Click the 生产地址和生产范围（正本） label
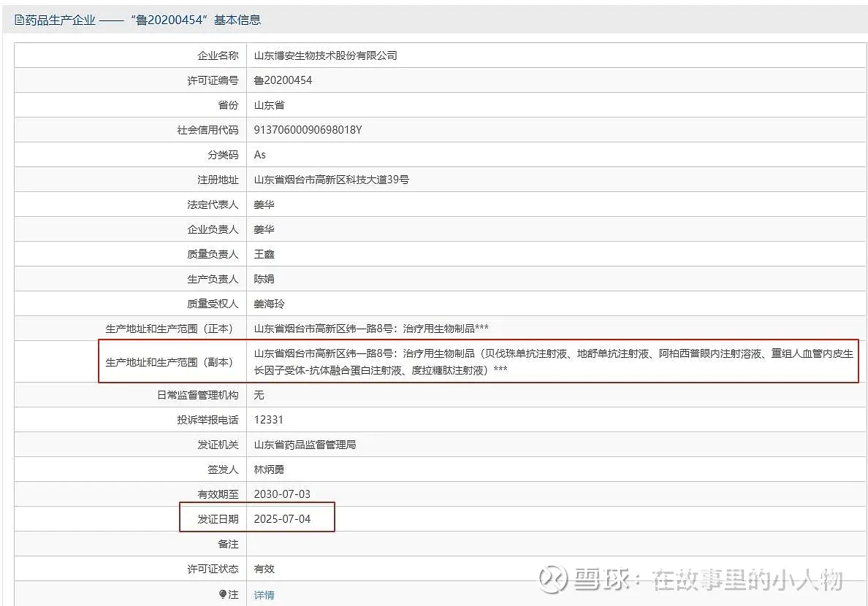Image resolution: width=868 pixels, height=606 pixels. 170,329
